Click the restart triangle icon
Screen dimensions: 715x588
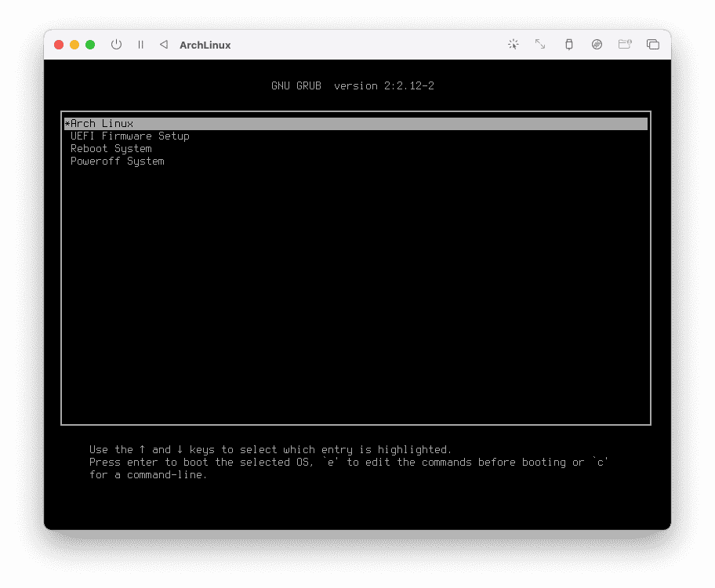[x=164, y=45]
